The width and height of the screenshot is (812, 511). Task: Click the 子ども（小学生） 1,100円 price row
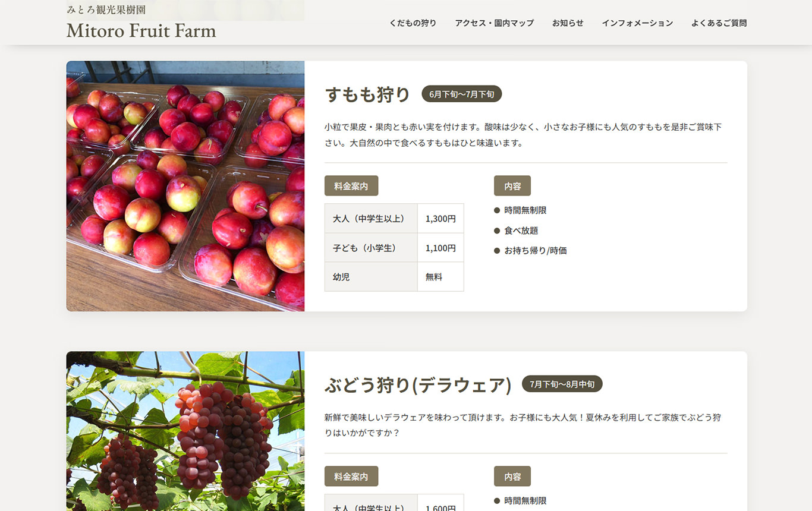pyautogui.click(x=394, y=248)
